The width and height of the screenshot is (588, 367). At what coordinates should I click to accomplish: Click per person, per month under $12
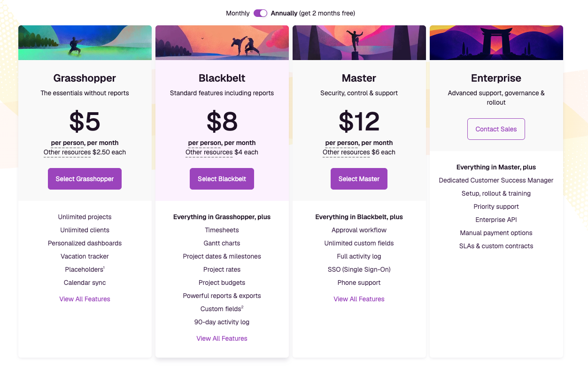coord(359,143)
